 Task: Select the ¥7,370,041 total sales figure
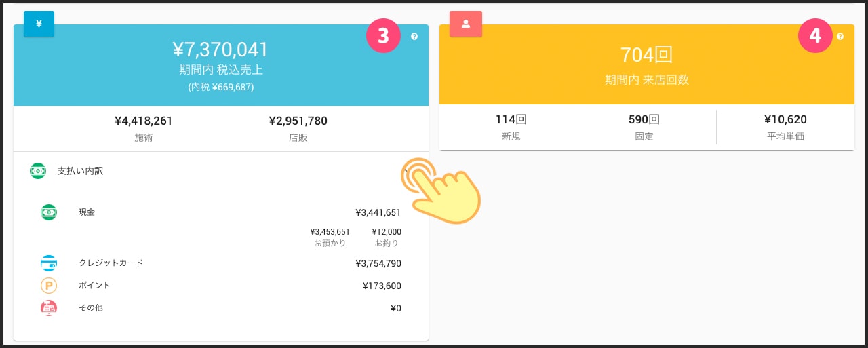coord(220,50)
